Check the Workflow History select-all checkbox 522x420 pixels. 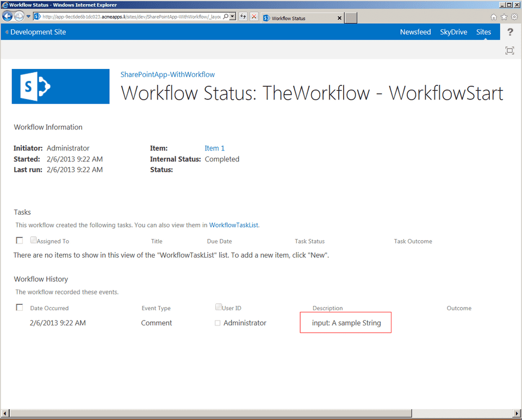(19, 307)
